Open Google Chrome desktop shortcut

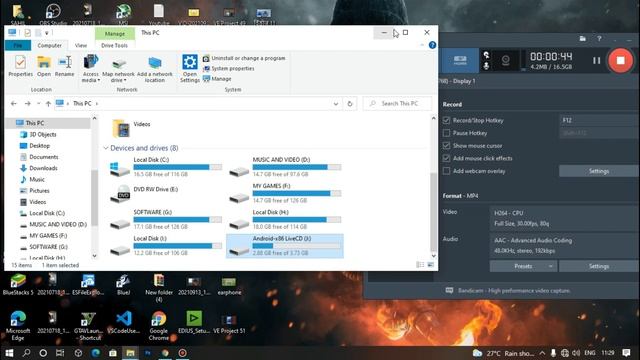tap(158, 325)
